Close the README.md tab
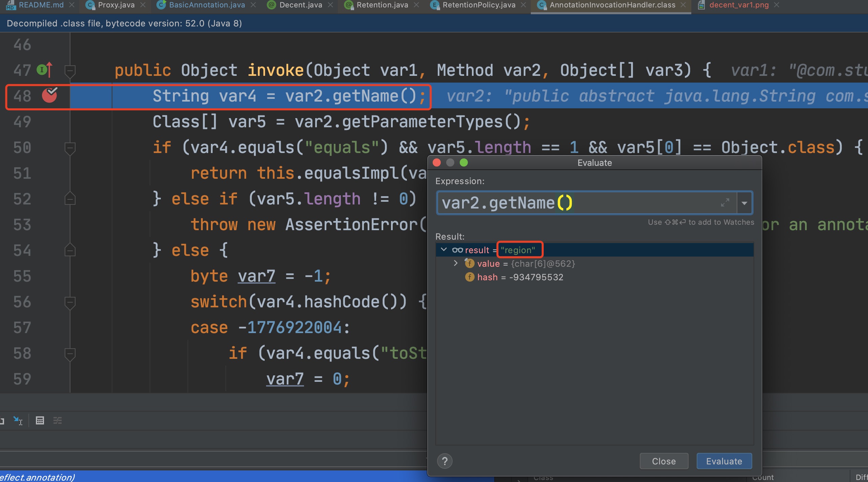The image size is (868, 482). [71, 5]
